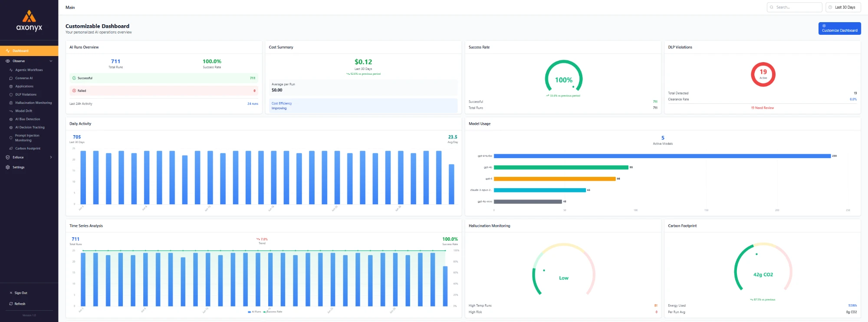This screenshot has width=868, height=322.
Task: Click the AI Runs legend entry
Action: [254, 312]
